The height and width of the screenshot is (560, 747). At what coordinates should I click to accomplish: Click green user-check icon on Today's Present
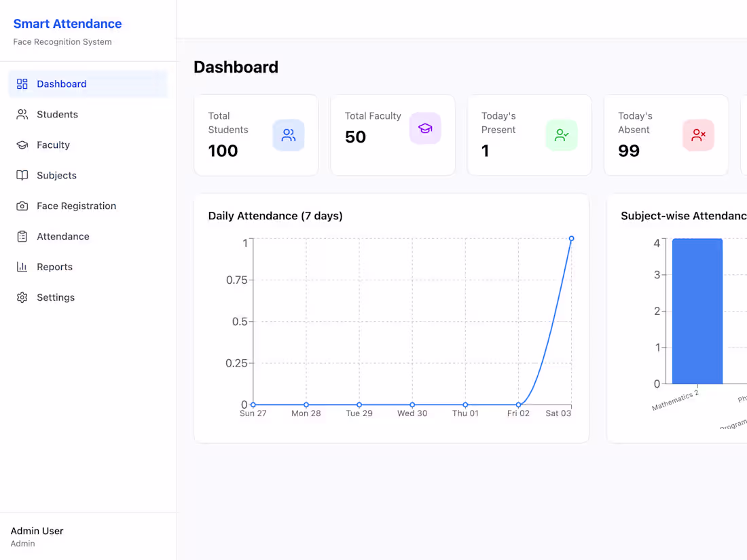click(562, 135)
